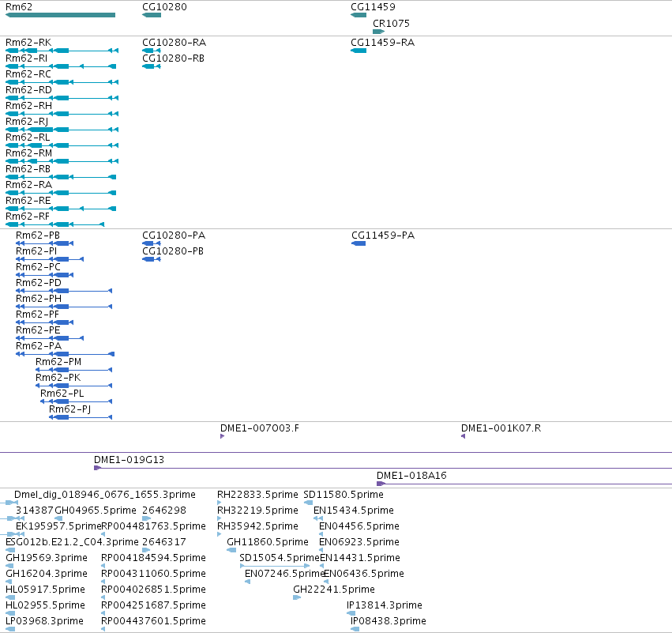Image resolution: width=672 pixels, height=633 pixels.
Task: Select transcript Rm62-RM
Action: pyautogui.click(x=62, y=161)
